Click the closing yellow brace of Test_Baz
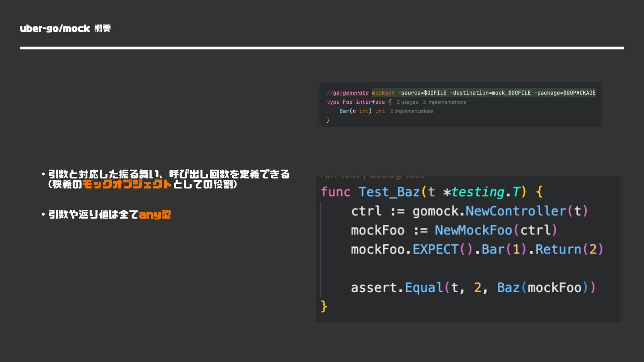Image resolution: width=644 pixels, height=362 pixels. (324, 306)
